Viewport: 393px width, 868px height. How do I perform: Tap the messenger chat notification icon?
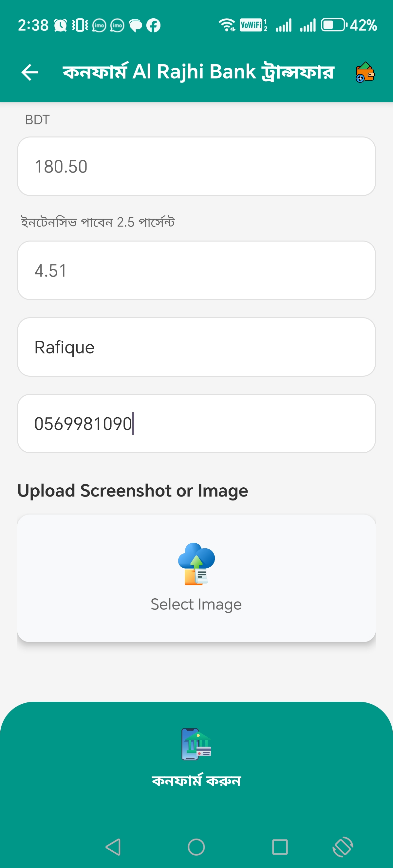(136, 26)
